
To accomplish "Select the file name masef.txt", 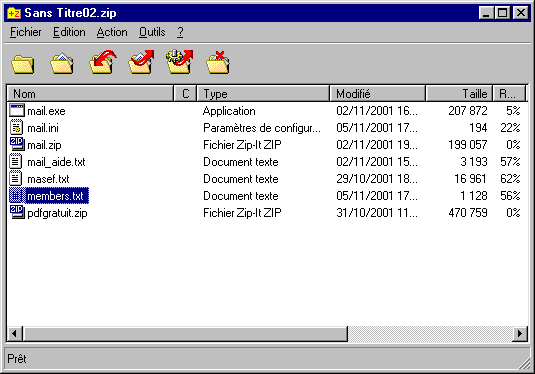I will 48,179.
